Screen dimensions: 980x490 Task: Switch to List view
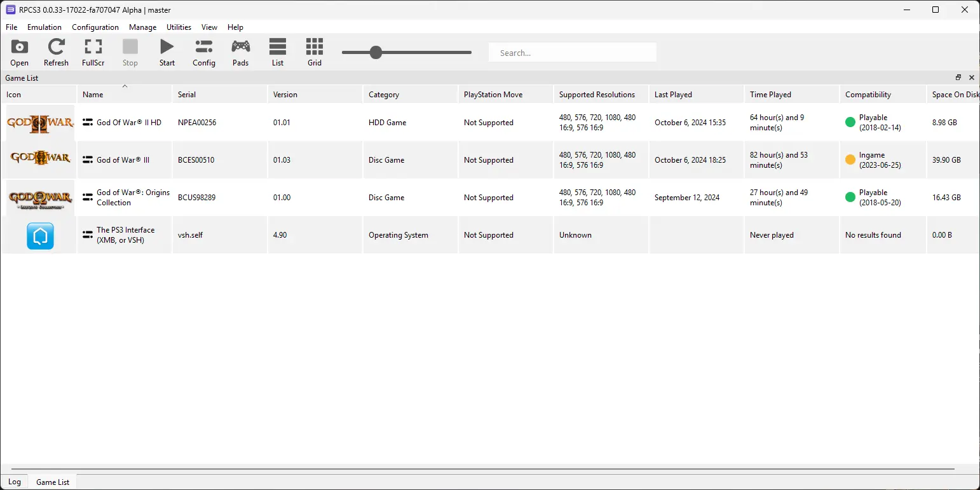coord(278,52)
